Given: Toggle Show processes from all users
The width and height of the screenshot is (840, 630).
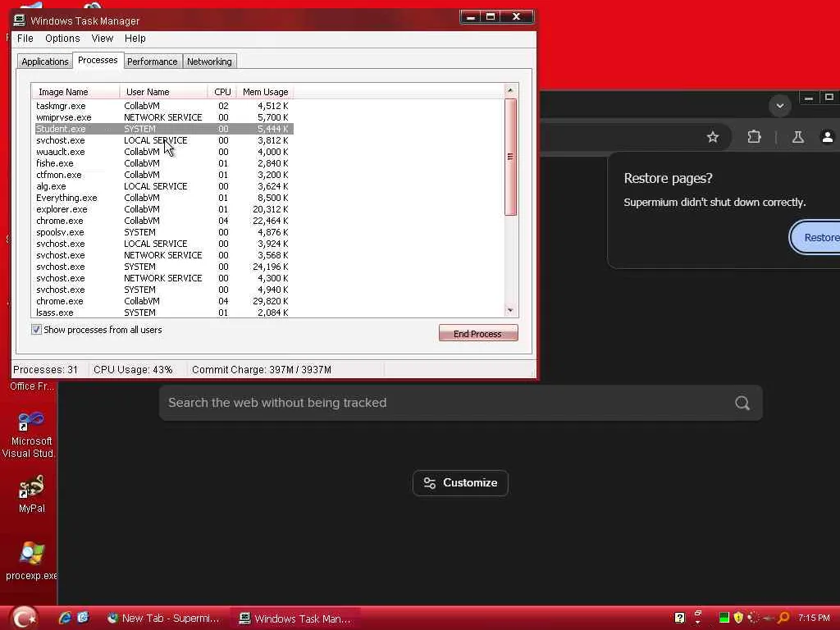Looking at the screenshot, I should [36, 330].
